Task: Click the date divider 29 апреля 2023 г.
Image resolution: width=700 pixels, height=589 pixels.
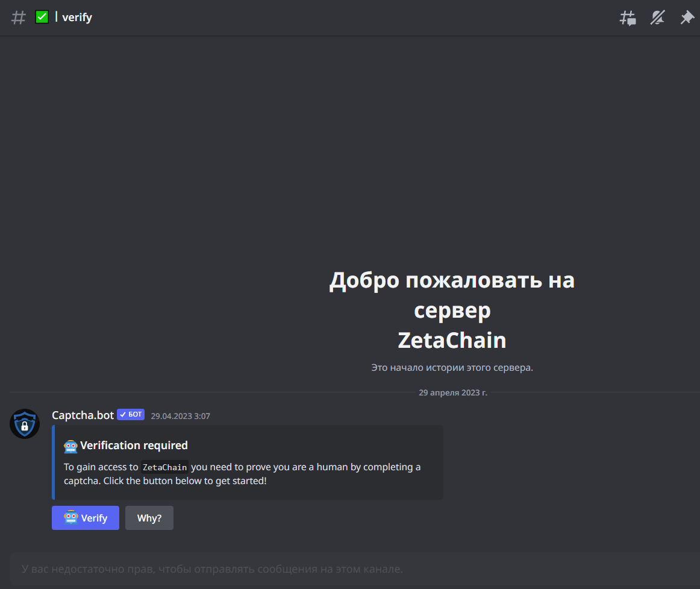Action: pos(452,392)
